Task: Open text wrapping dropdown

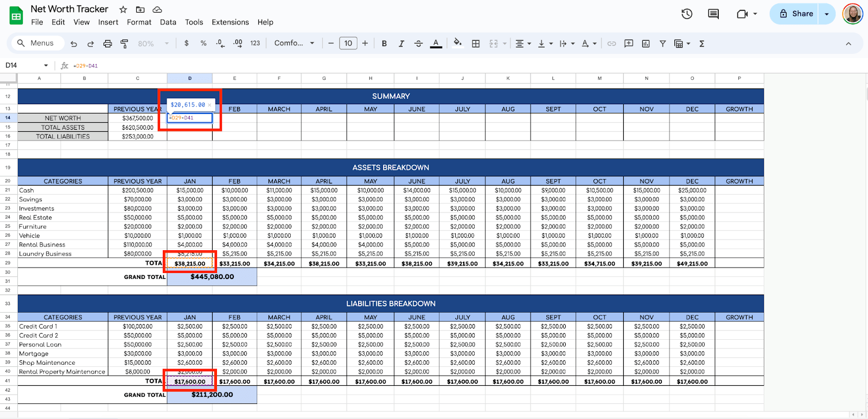Action: pos(567,43)
